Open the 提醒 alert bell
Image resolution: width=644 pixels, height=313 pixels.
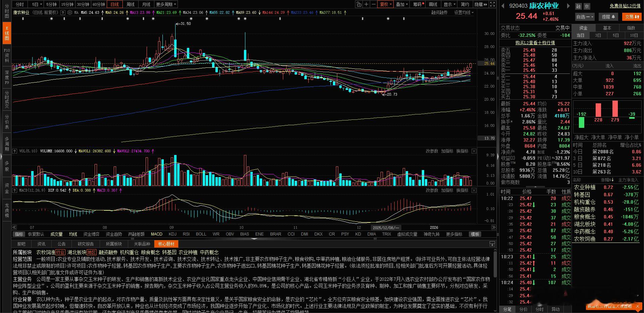[608, 16]
